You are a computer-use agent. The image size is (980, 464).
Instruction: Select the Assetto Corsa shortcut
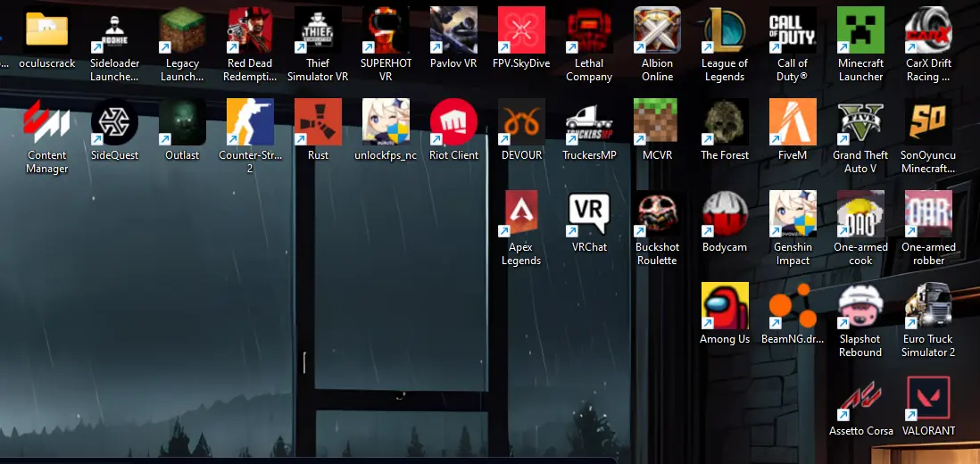coord(860,398)
